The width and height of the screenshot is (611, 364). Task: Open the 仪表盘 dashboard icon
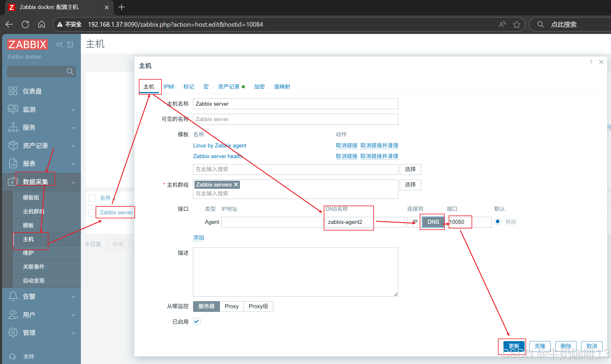point(13,91)
